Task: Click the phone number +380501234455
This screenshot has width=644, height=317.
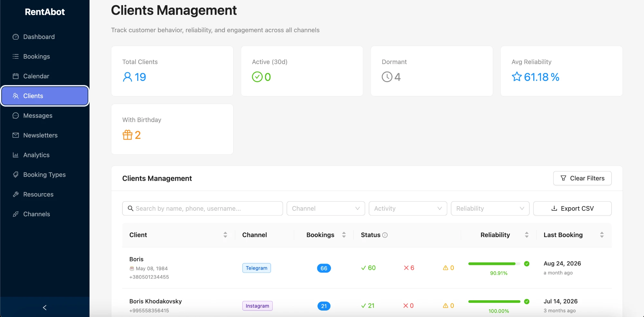Action: coord(149,277)
